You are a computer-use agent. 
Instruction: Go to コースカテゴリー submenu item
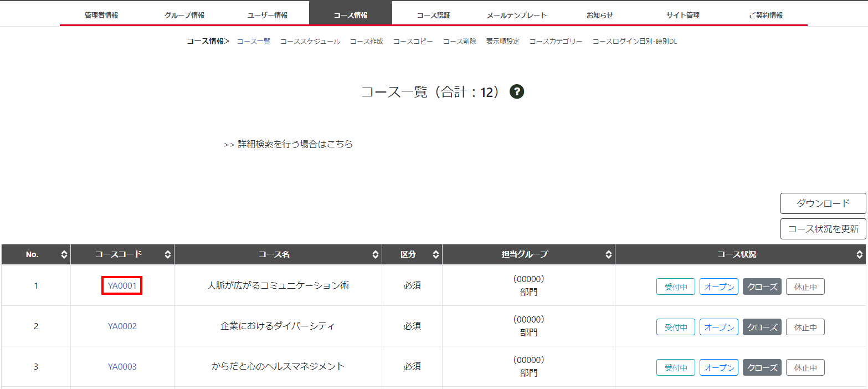(x=556, y=42)
